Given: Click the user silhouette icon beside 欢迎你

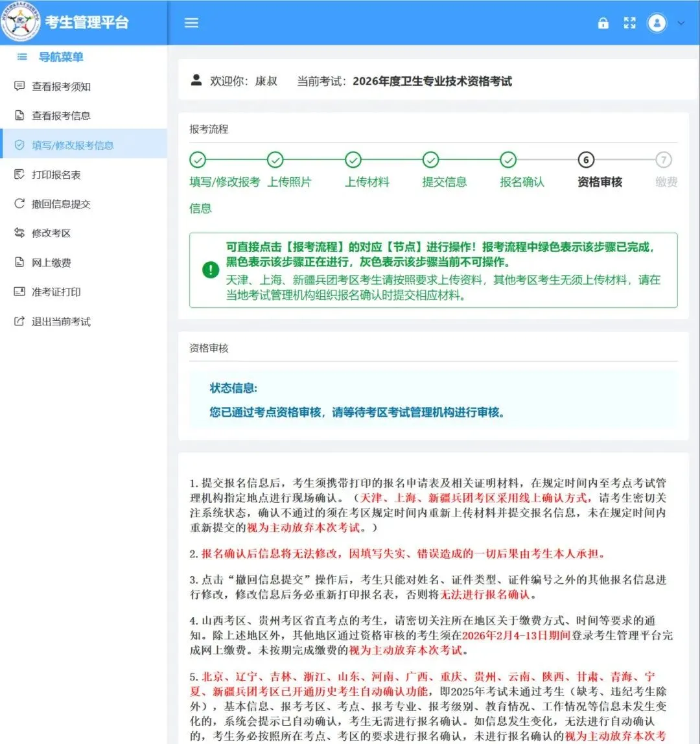Looking at the screenshot, I should [x=196, y=80].
